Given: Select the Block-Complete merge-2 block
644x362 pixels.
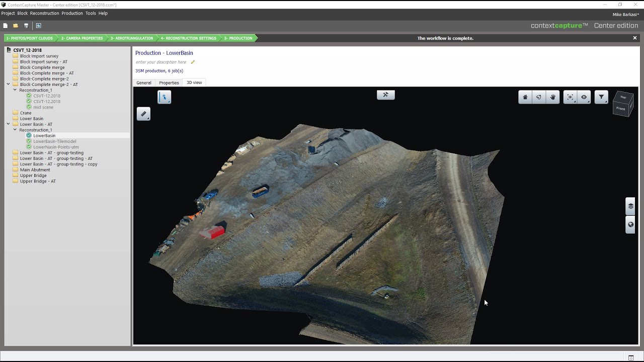Looking at the screenshot, I should coord(44,79).
